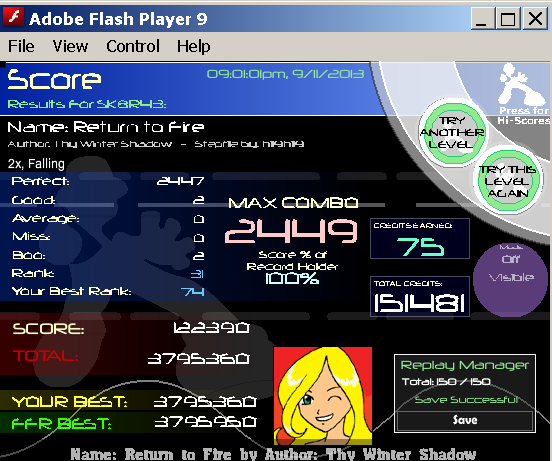
Task: Select the green Try This Level Again circle
Action: pos(507,181)
